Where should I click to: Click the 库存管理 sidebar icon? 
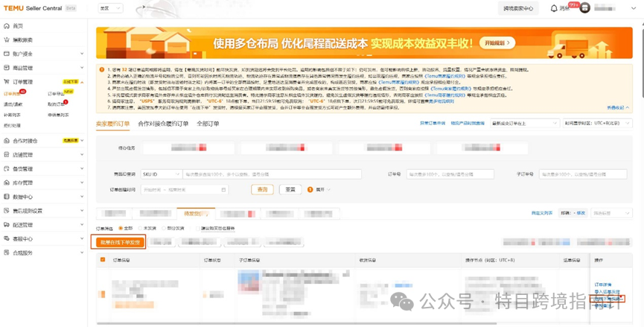click(6, 182)
